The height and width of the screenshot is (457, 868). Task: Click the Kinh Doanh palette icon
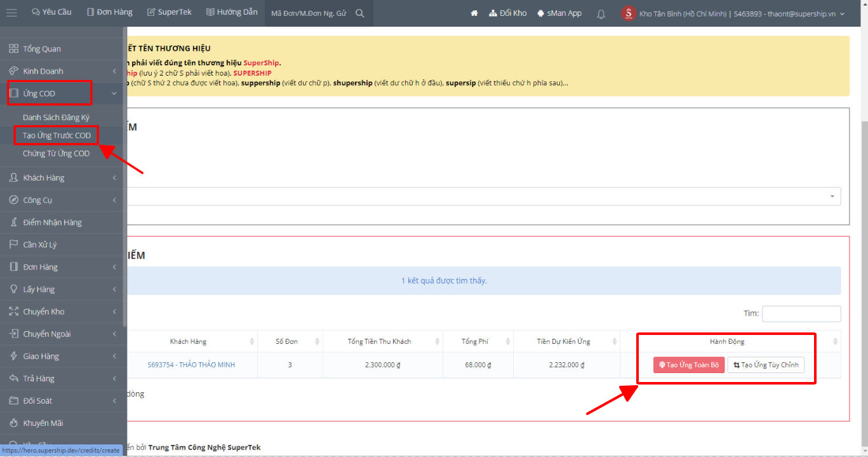point(13,71)
